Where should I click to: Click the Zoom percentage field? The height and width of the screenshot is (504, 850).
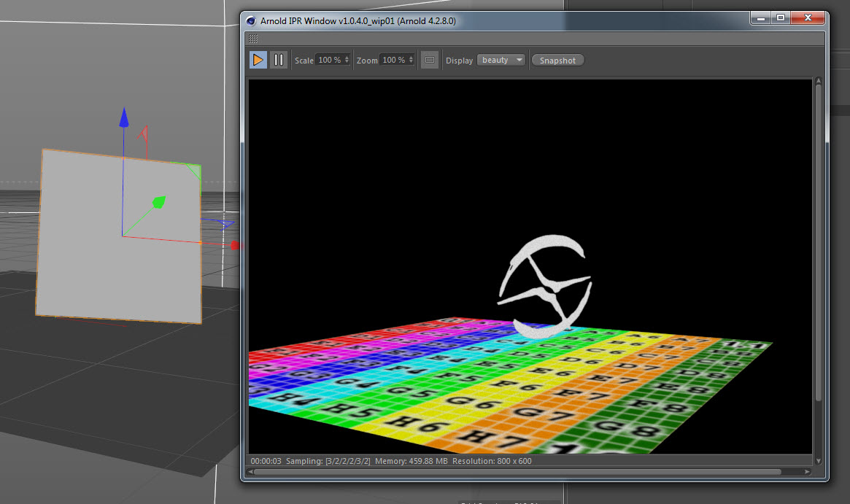(393, 60)
